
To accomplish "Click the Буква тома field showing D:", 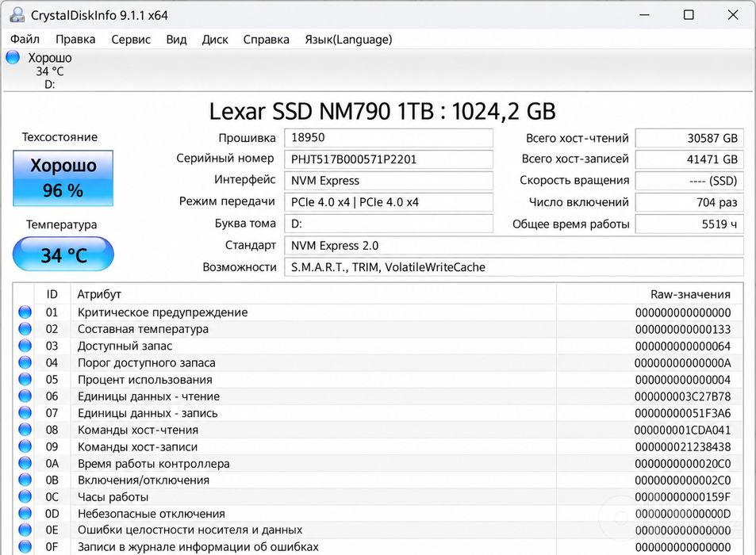I will 389,224.
